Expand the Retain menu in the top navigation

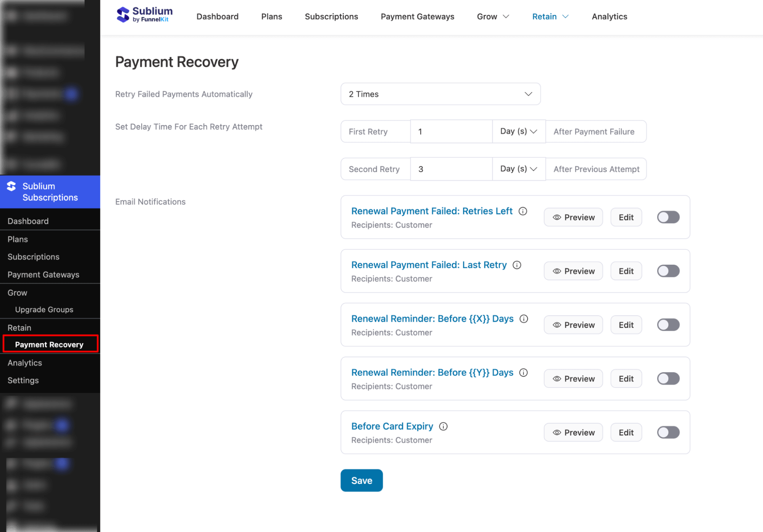pyautogui.click(x=550, y=16)
